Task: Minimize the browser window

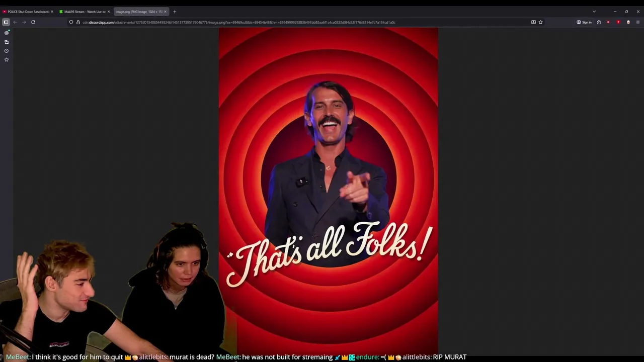Action: click(615, 12)
